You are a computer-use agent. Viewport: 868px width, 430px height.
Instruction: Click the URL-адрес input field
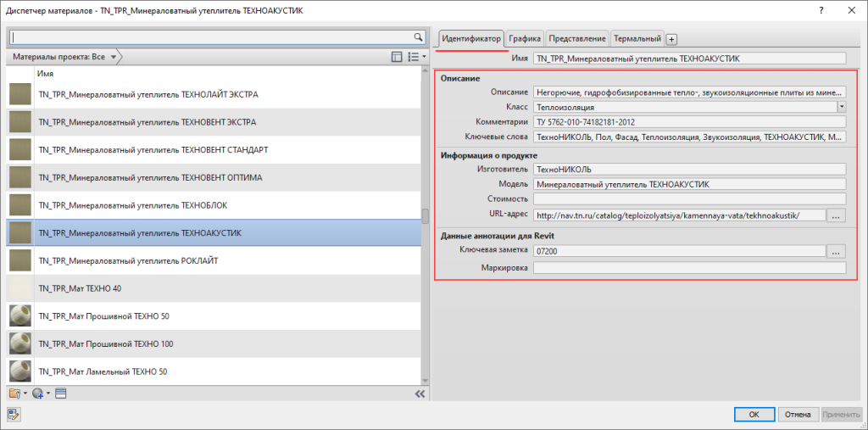(680, 215)
